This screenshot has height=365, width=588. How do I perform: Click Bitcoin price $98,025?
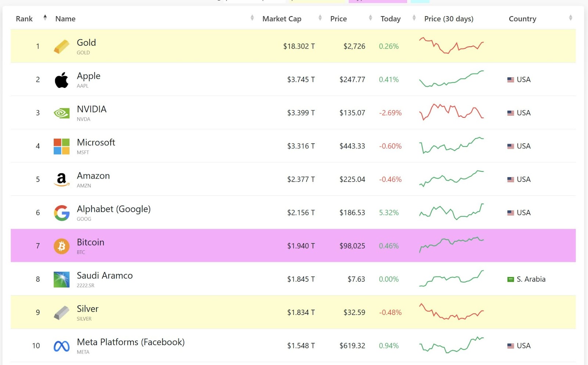pyautogui.click(x=352, y=246)
